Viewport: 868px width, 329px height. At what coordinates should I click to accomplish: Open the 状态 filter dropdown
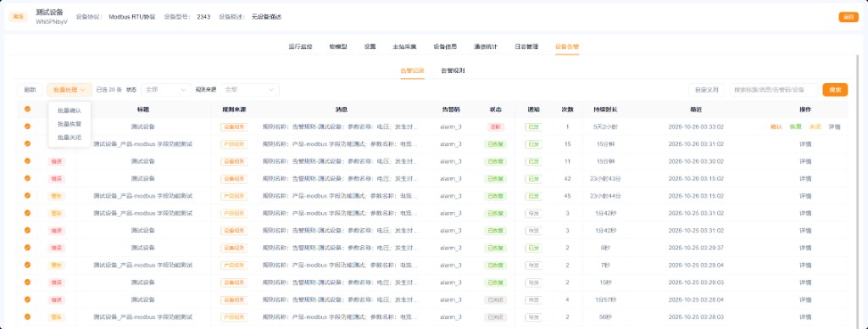click(166, 90)
